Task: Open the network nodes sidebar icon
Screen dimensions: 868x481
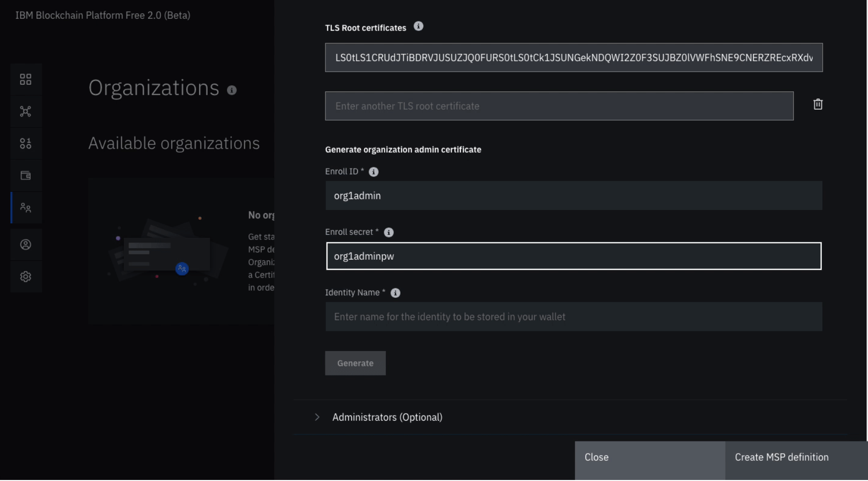Action: point(25,112)
